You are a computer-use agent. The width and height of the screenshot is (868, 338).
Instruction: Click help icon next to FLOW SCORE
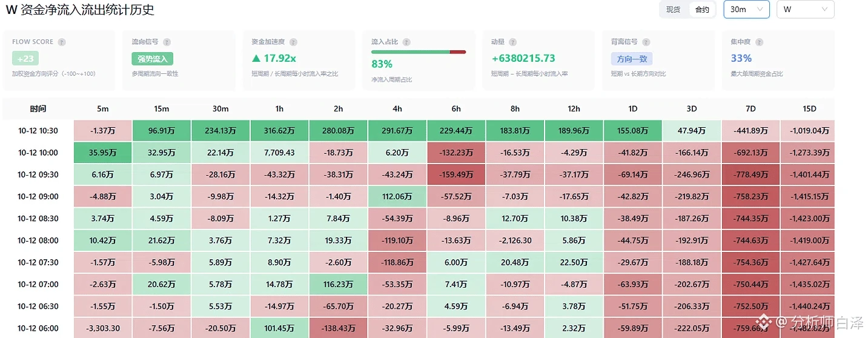click(62, 42)
